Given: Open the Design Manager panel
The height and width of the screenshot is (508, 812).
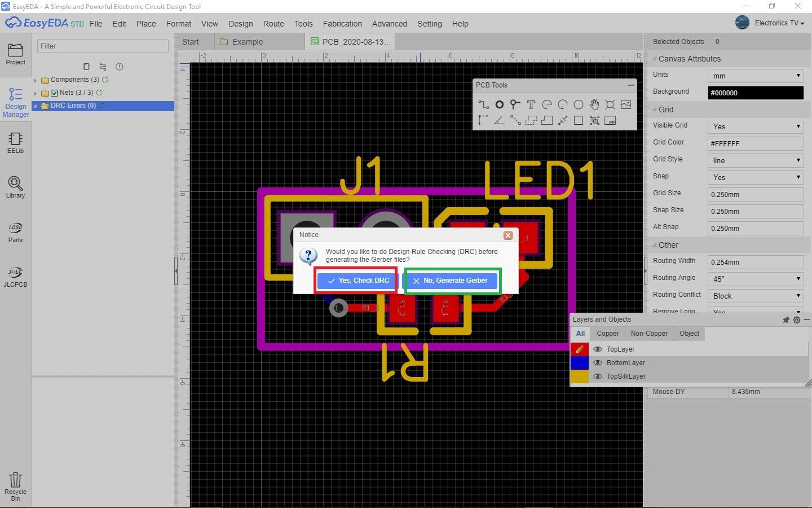Looking at the screenshot, I should coord(15,102).
